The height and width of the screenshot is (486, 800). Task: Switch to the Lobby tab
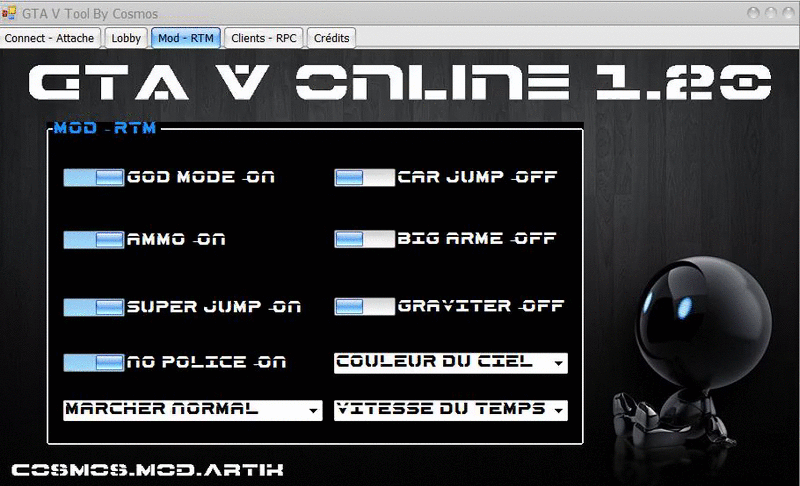126,38
